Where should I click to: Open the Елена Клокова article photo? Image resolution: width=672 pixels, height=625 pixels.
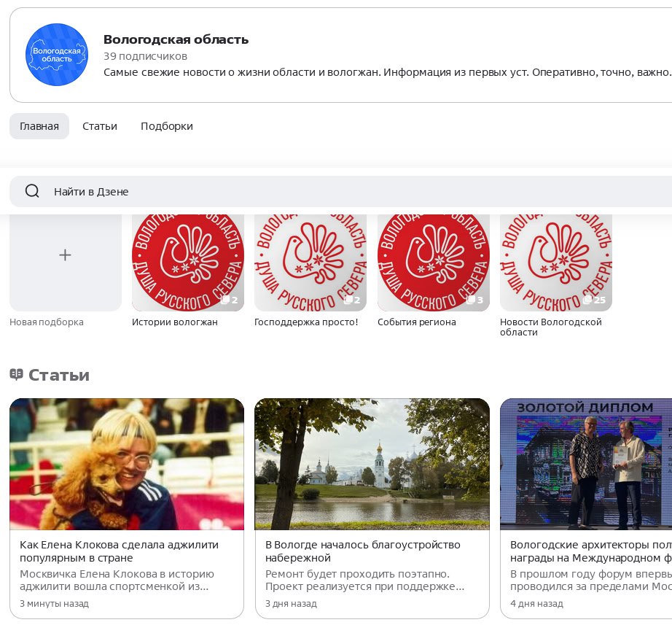127,464
